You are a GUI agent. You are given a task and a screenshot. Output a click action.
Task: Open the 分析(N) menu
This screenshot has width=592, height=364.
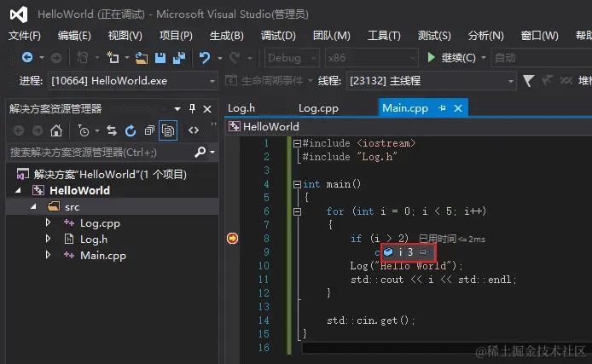(486, 36)
